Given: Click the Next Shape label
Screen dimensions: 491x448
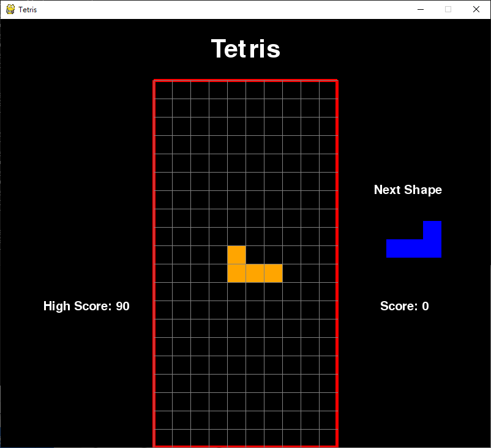Looking at the screenshot, I should (x=408, y=190).
